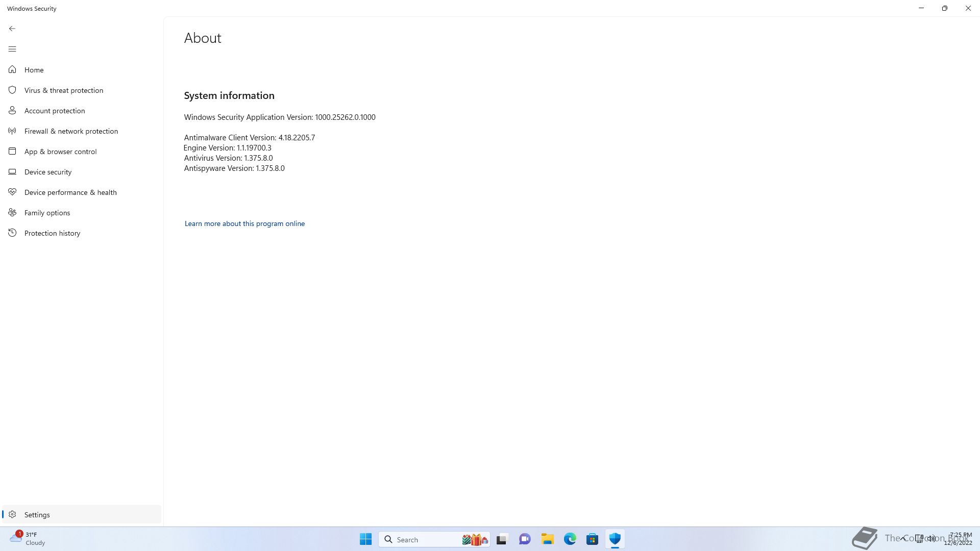Screen dimensions: 980x551
Task: Click the Antispyware Version 1.375.8.0 line
Action: point(234,168)
